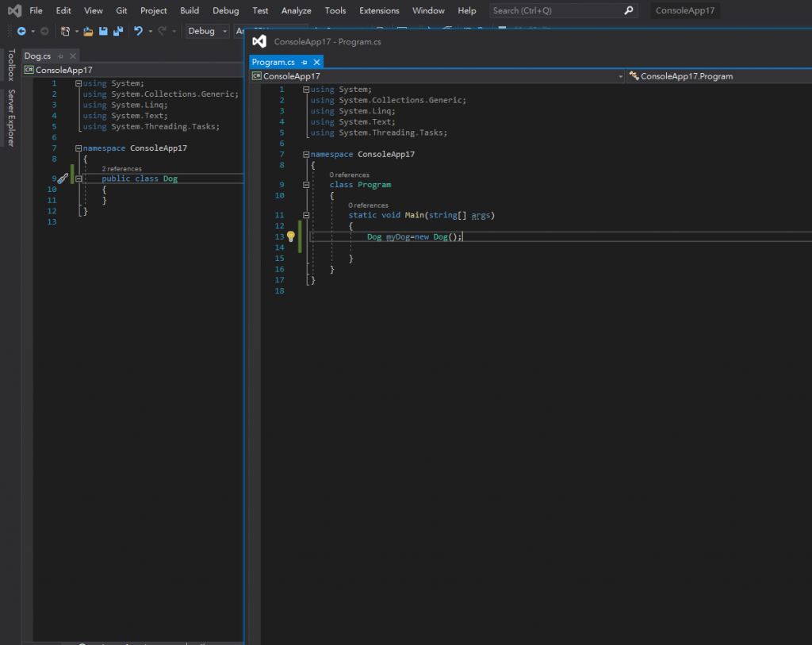812x645 pixels.
Task: Click the Save All toolbar icon
Action: (118, 31)
